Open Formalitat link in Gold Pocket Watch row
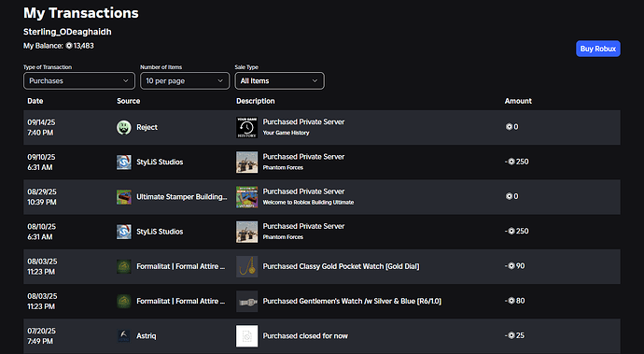Viewport: 644px width, 354px height. [181, 266]
